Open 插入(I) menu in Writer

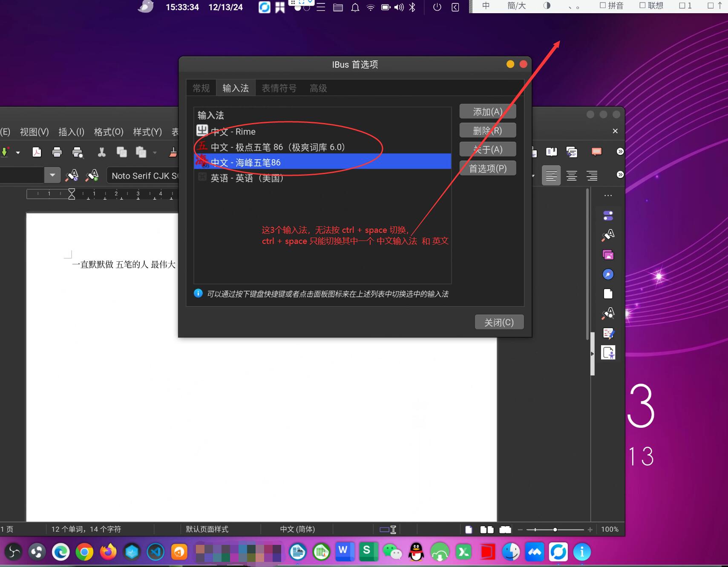(71, 132)
